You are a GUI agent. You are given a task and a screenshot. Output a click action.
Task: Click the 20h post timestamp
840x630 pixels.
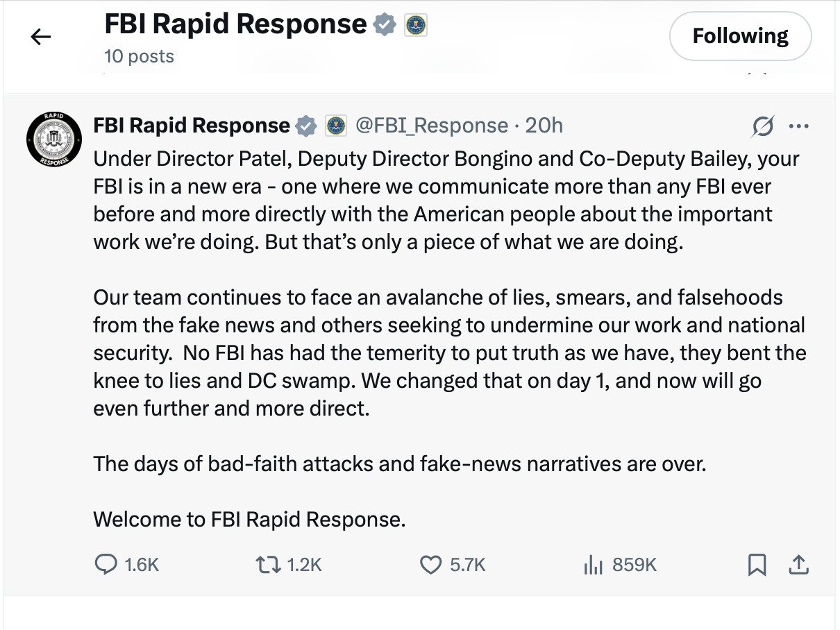point(544,126)
